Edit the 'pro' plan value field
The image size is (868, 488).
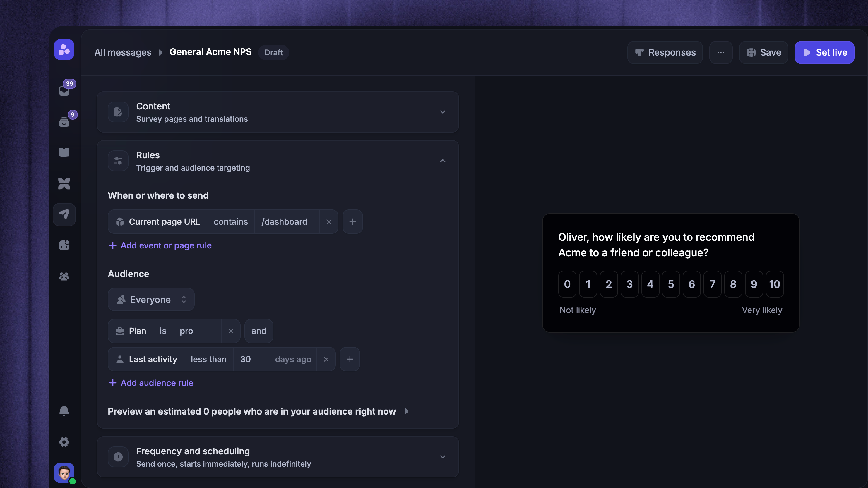(x=197, y=331)
